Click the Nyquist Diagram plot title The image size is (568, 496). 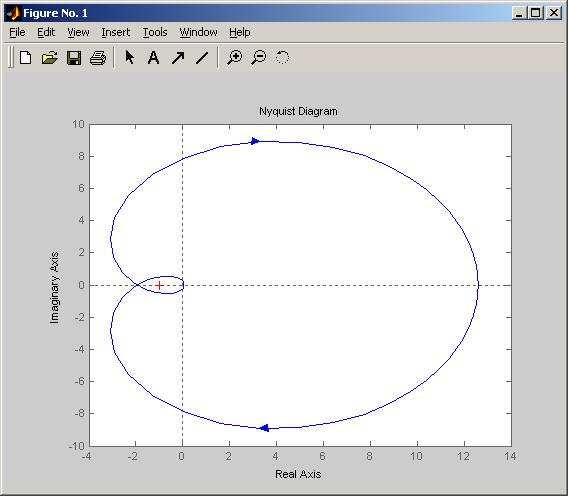click(x=298, y=111)
